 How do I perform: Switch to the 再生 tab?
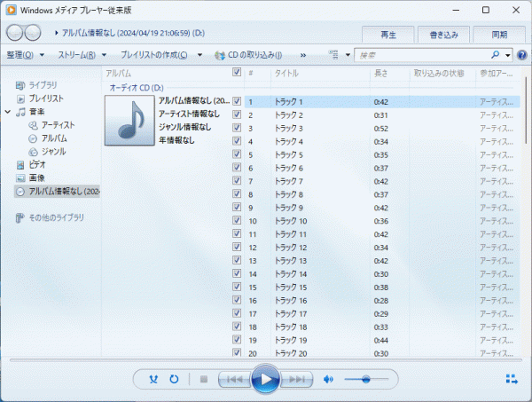coord(388,35)
